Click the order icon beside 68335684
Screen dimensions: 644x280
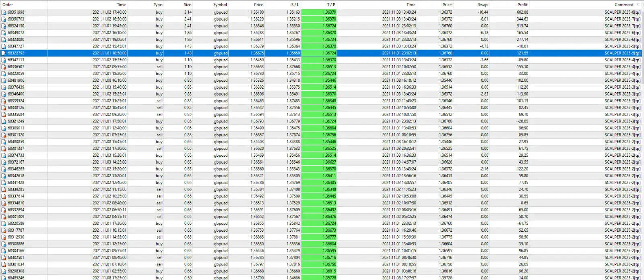4,114
